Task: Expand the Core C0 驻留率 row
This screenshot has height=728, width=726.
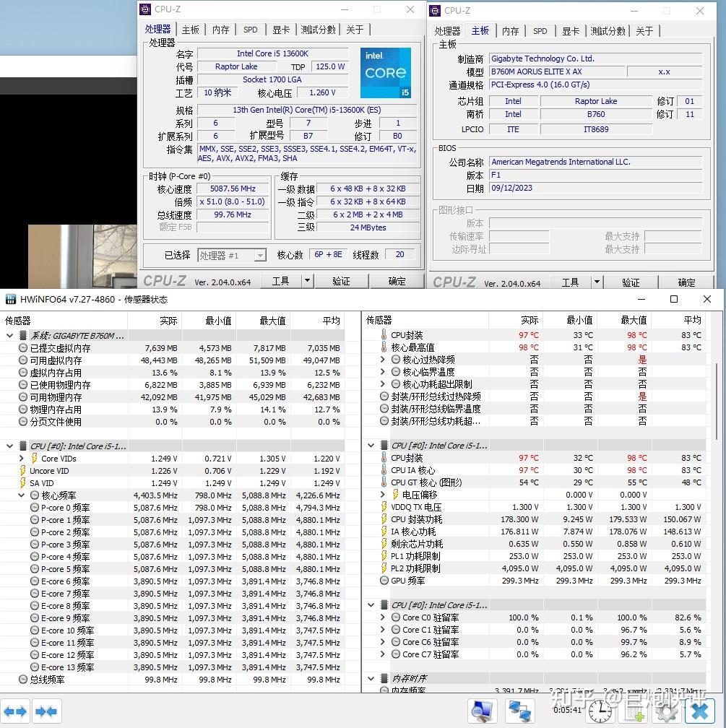Action: (x=383, y=617)
